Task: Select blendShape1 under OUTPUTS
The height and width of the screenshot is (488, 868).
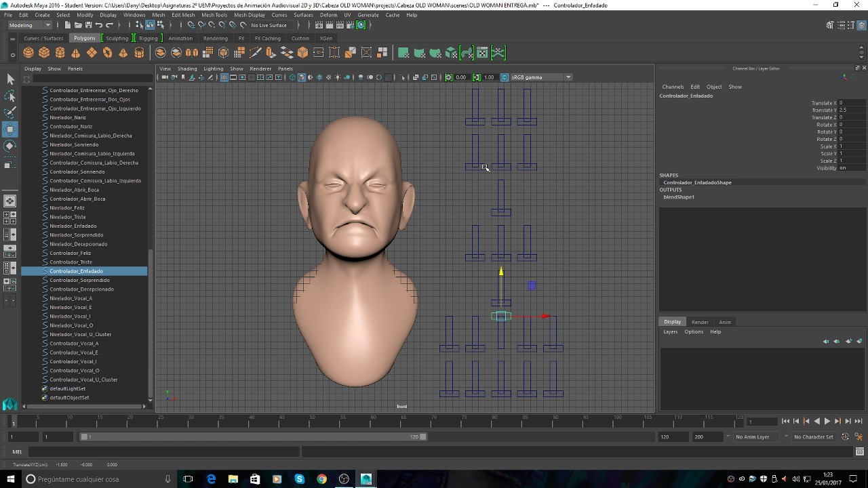Action: click(x=679, y=197)
